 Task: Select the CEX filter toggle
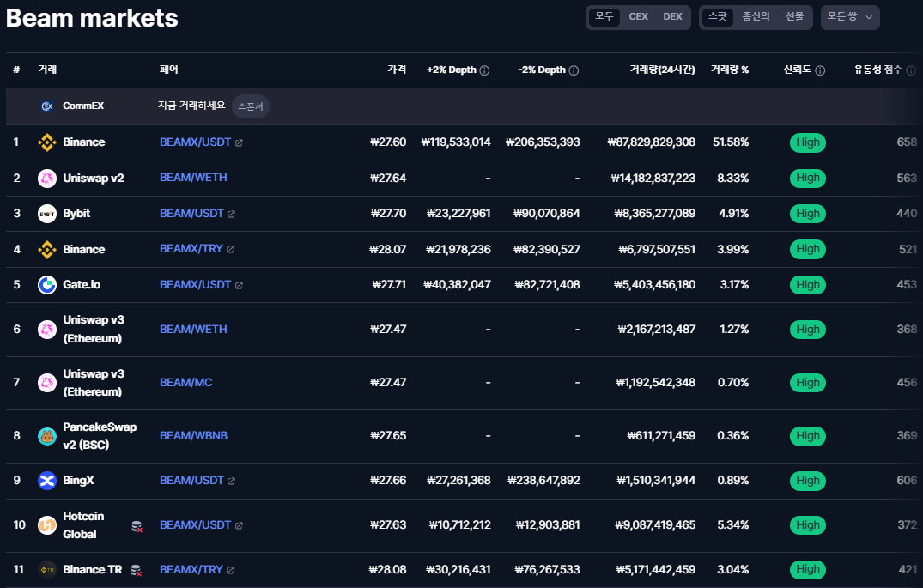(638, 16)
